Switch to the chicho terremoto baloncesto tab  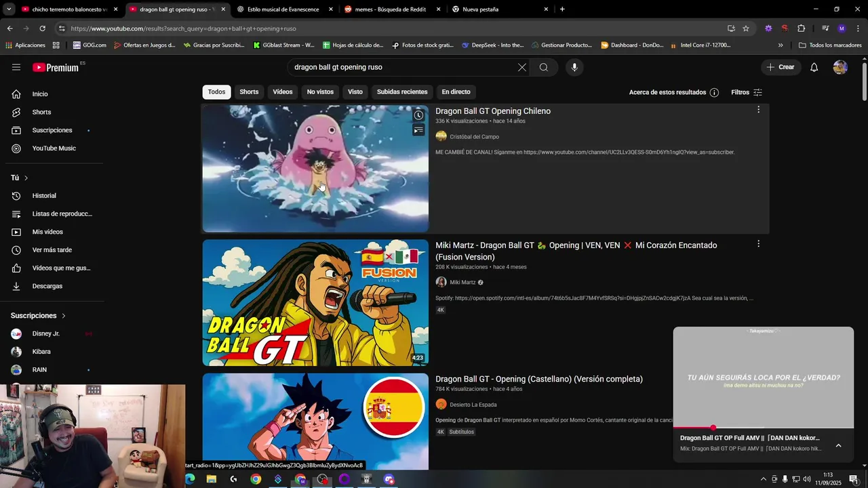click(x=70, y=9)
